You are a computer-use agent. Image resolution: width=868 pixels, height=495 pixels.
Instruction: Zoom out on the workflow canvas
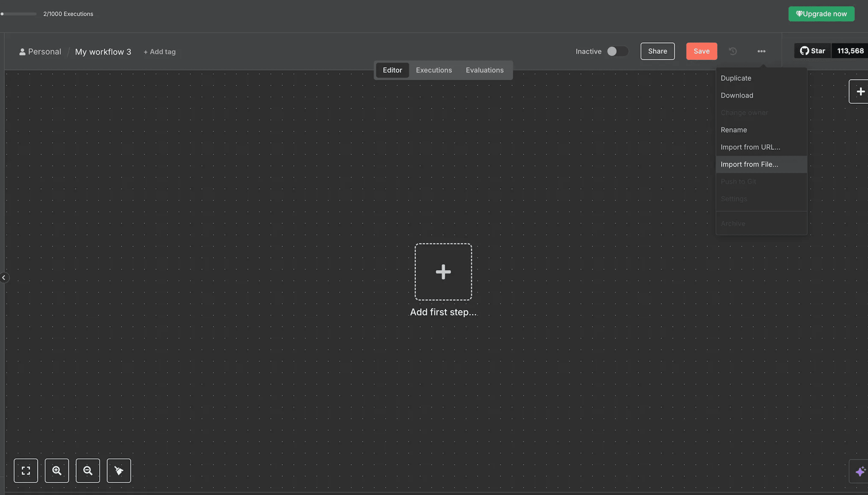click(x=88, y=471)
